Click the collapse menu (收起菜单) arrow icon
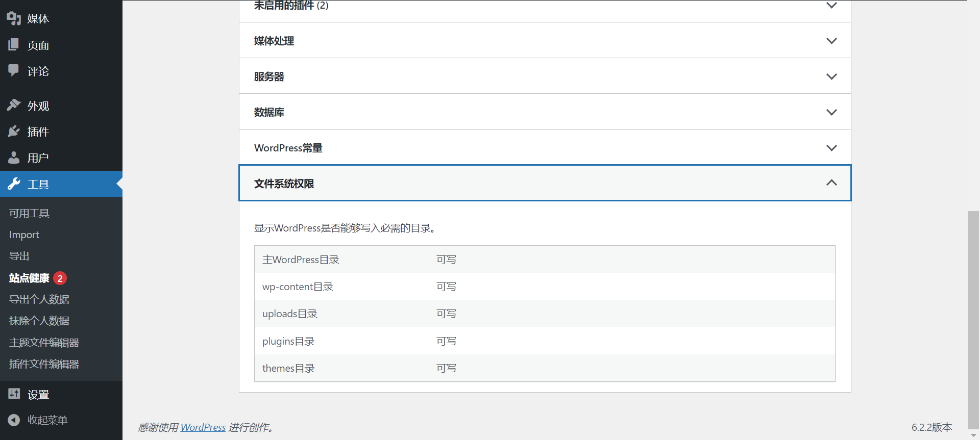 coord(14,420)
